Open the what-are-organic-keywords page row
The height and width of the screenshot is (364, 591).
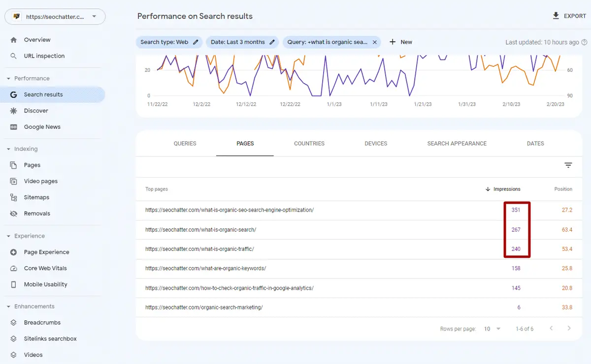tap(359, 269)
